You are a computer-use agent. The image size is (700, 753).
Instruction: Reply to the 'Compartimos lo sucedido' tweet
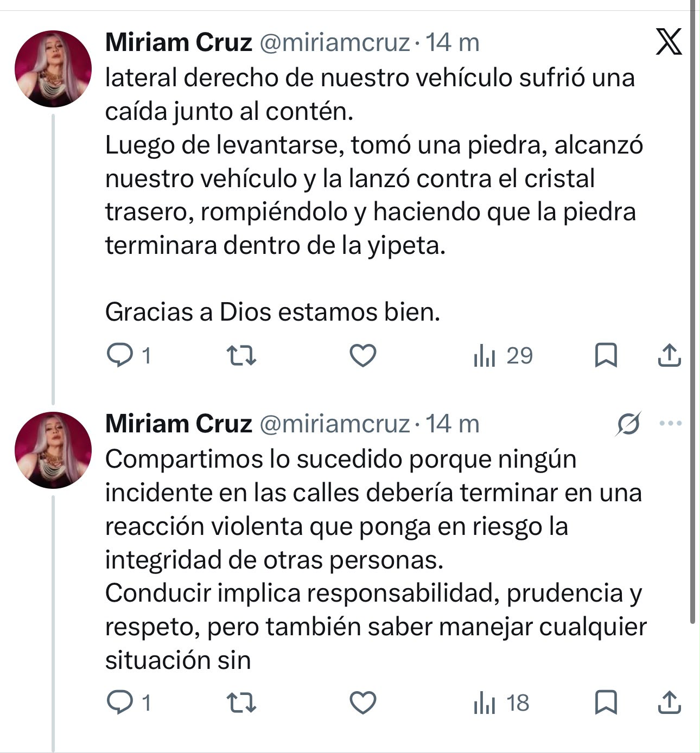pos(129,703)
